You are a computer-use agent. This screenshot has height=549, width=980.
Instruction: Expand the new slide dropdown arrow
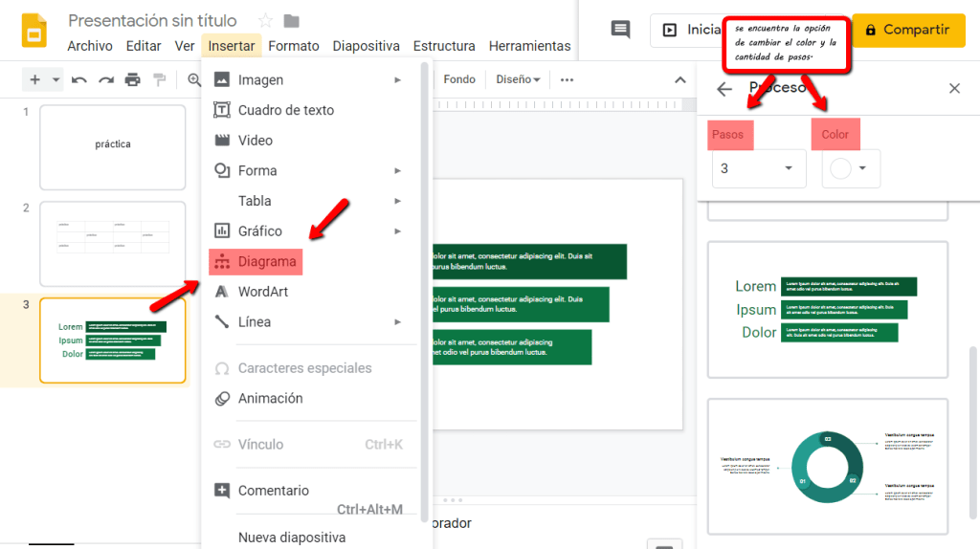pos(56,80)
